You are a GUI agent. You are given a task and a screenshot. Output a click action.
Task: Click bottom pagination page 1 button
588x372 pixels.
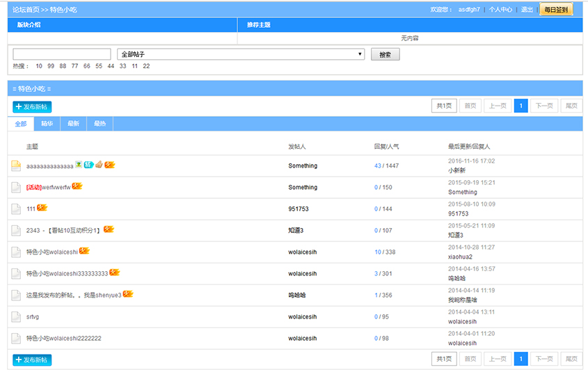click(521, 359)
